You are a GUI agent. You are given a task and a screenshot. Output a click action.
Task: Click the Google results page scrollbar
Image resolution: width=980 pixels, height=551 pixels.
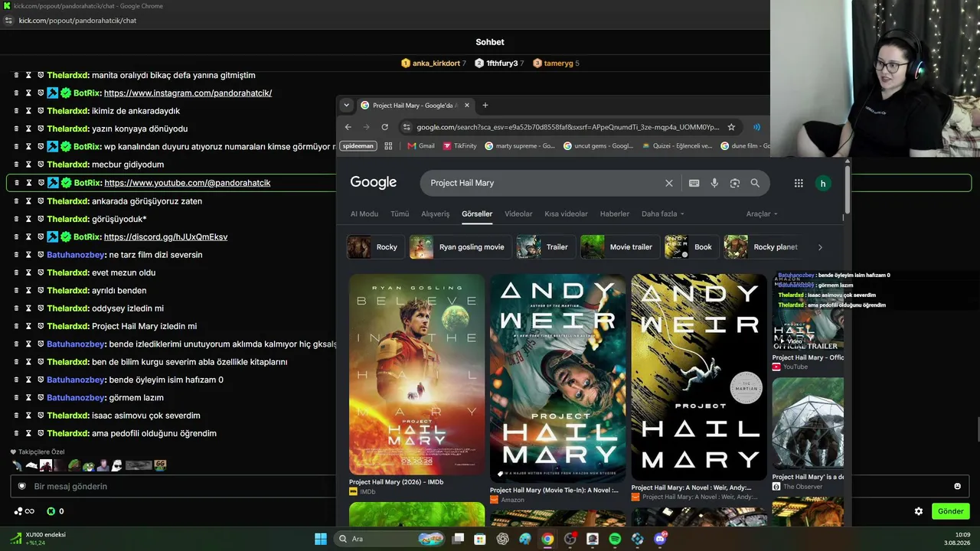pos(847,188)
